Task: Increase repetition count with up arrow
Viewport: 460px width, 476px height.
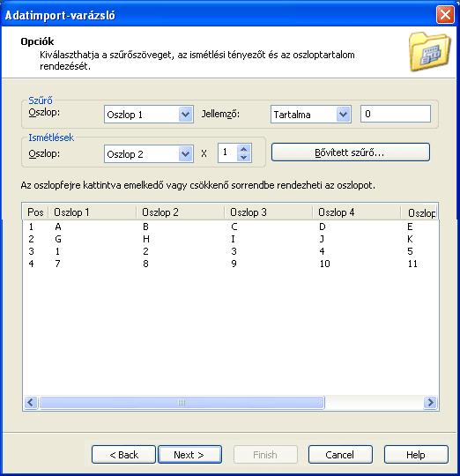Action: point(243,149)
